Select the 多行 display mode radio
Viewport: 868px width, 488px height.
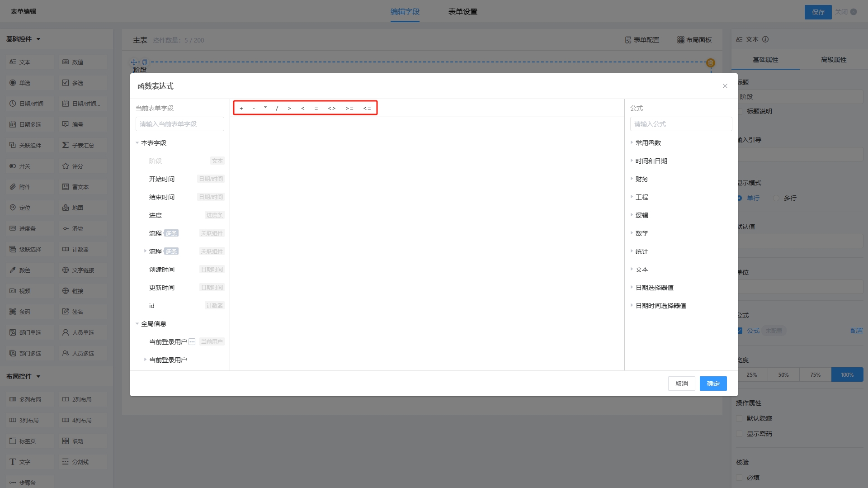pos(776,198)
